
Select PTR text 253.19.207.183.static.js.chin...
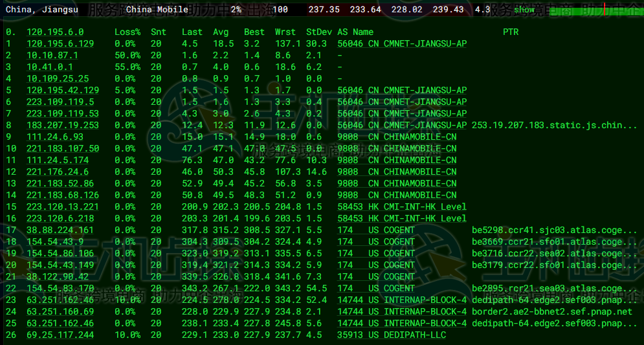point(555,125)
